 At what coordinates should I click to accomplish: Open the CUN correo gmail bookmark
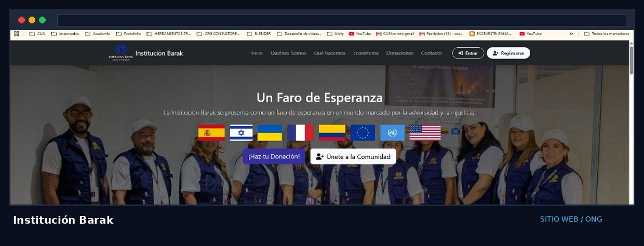pos(395,34)
